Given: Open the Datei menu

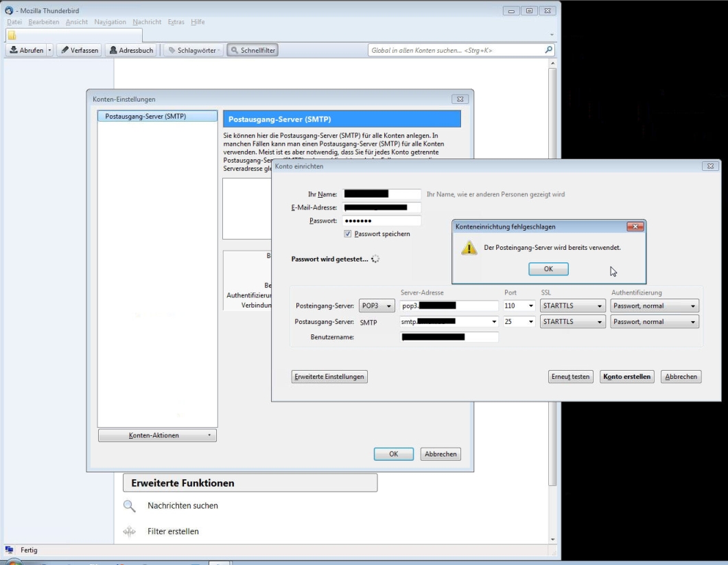Looking at the screenshot, I should click(14, 22).
